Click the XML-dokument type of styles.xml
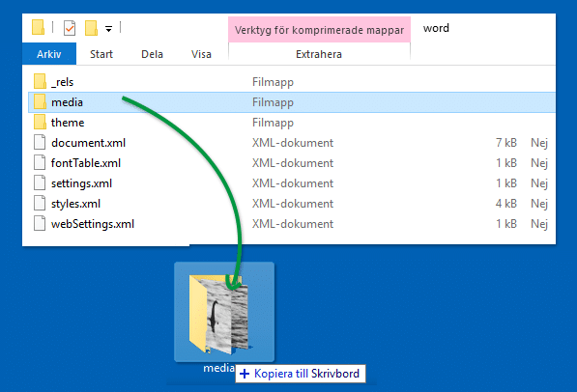This screenshot has width=577, height=392. point(293,204)
